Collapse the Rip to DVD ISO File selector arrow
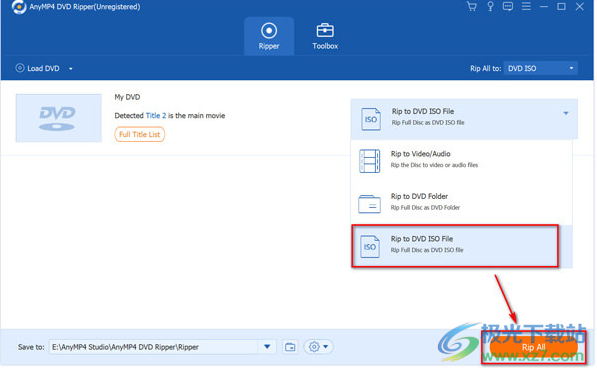Viewport: 597px width, 372px height. click(566, 113)
